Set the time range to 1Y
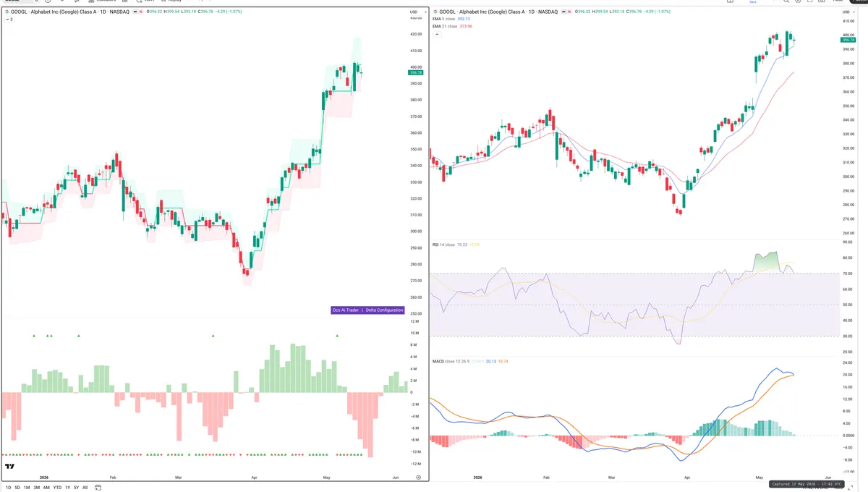Image resolution: width=868 pixels, height=492 pixels. (x=68, y=488)
